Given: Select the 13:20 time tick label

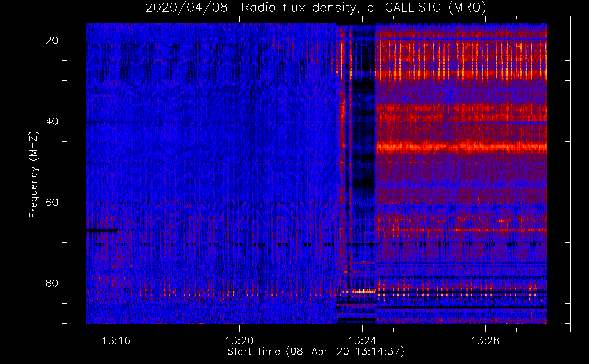Looking at the screenshot, I should 239,341.
